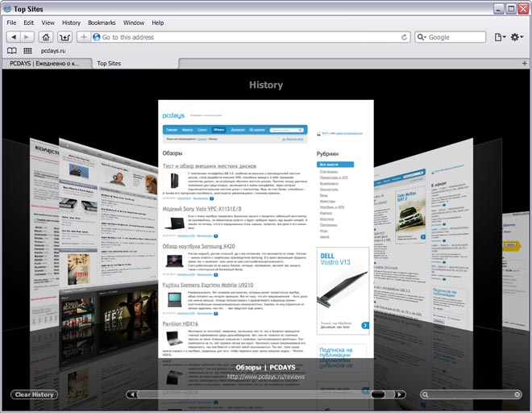Click the add bookmark plus icon
The image size is (532, 413).
(x=84, y=37)
